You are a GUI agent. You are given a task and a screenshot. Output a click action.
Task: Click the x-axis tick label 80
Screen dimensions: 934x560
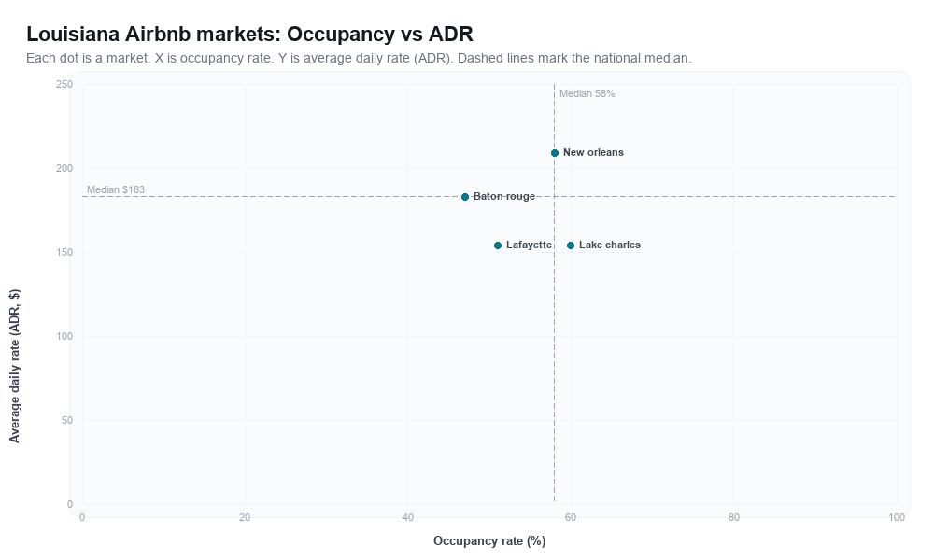(x=734, y=518)
